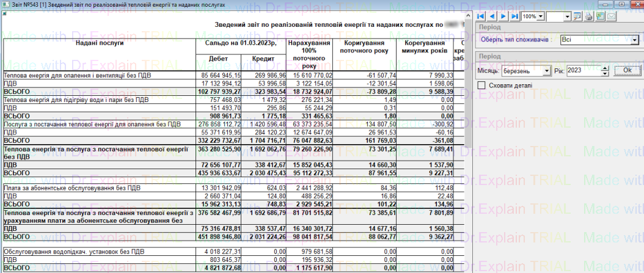Decrease the year with down arrow

605,73
